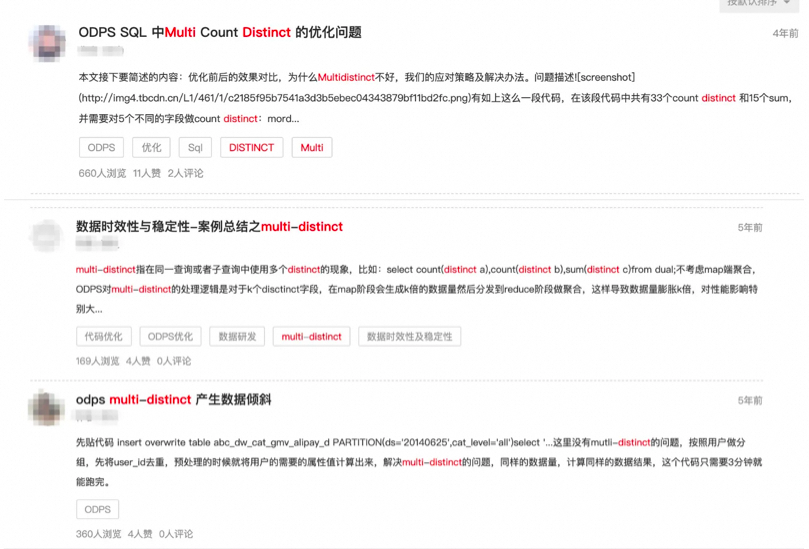Click blurred author name under first article title

coord(101,51)
